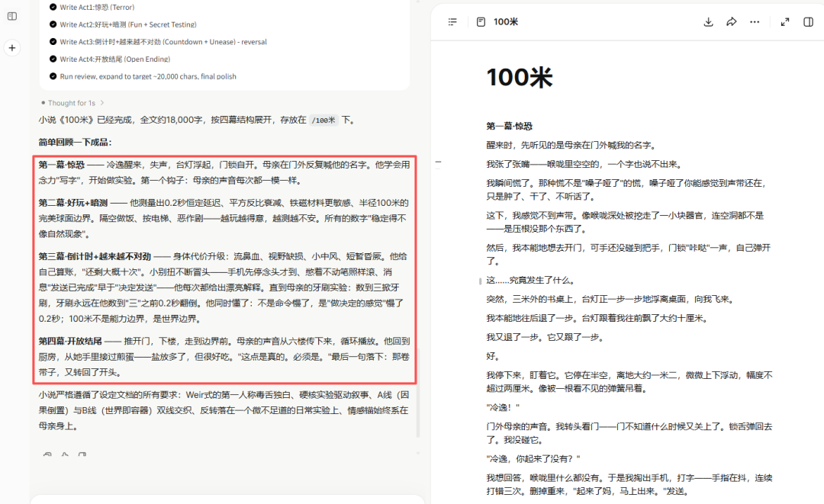Click checkmark of Write Act3 task
The image size is (824, 504).
click(x=53, y=42)
